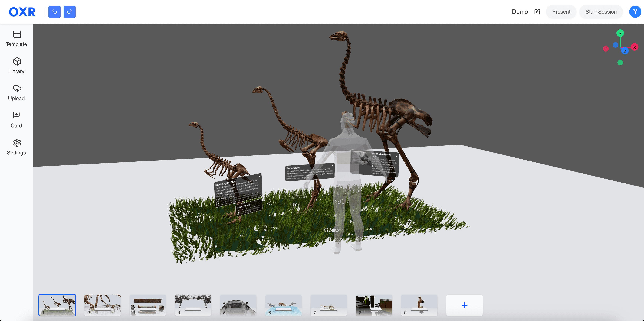Image resolution: width=644 pixels, height=321 pixels.
Task: Click the Start Session button
Action: click(x=601, y=12)
